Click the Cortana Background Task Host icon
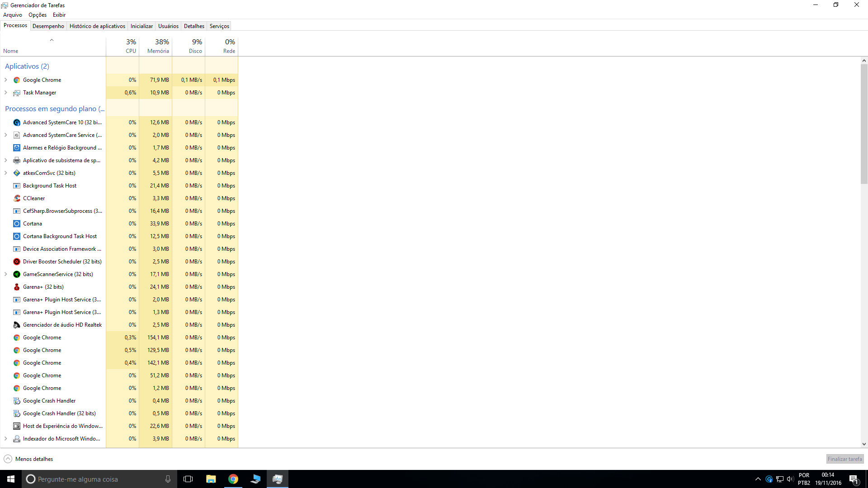Viewport: 868px width, 488px height. click(x=17, y=236)
